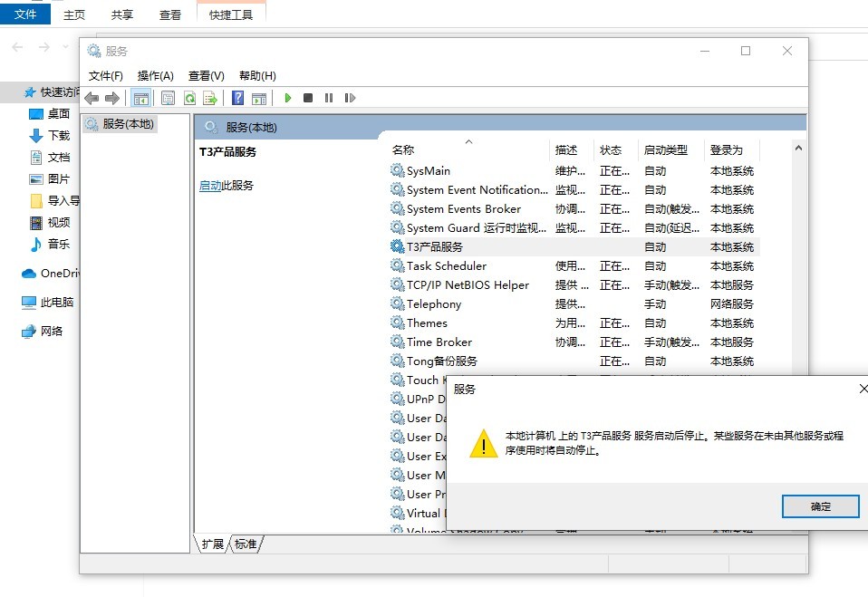Click the Restart Service toolbar icon
Image resolution: width=868 pixels, height=597 pixels.
pyautogui.click(x=350, y=98)
